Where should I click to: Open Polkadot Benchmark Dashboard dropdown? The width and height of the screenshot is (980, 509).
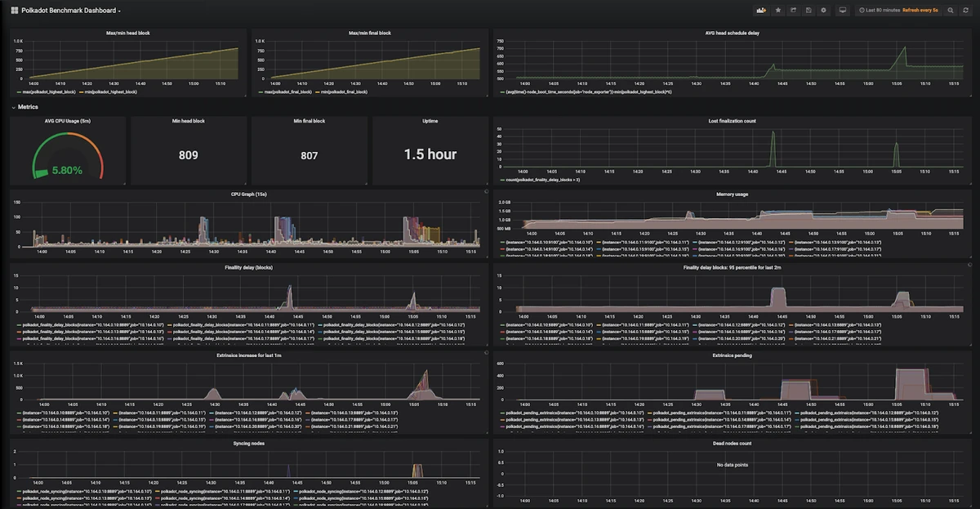point(71,11)
